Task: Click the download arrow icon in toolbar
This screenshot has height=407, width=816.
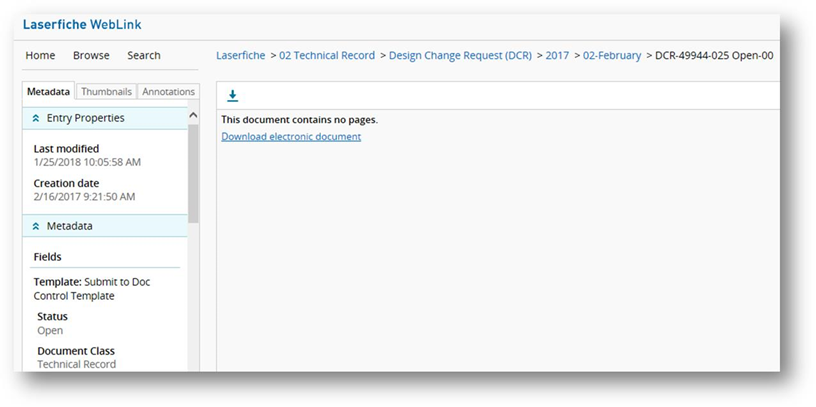Action: coord(233,96)
